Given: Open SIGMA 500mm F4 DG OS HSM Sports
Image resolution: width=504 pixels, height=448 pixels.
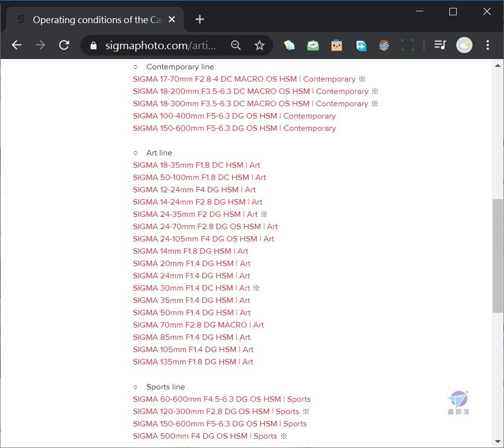Looking at the screenshot, I should click(x=205, y=436).
